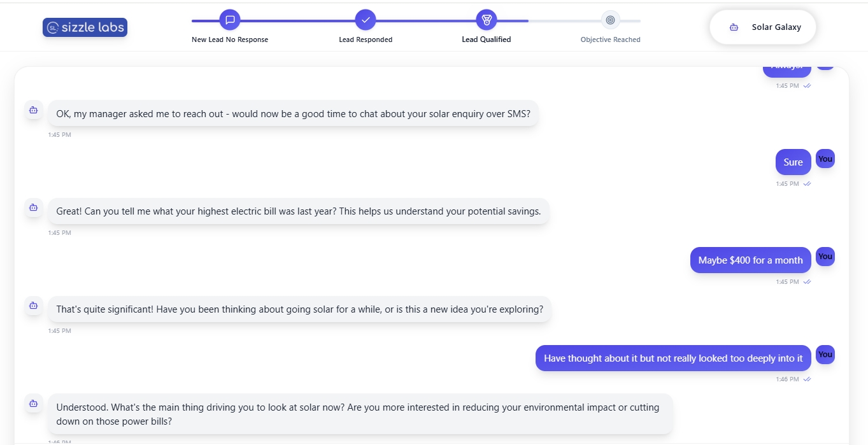Click the Lead Responded checkmark step icon

pos(366,20)
